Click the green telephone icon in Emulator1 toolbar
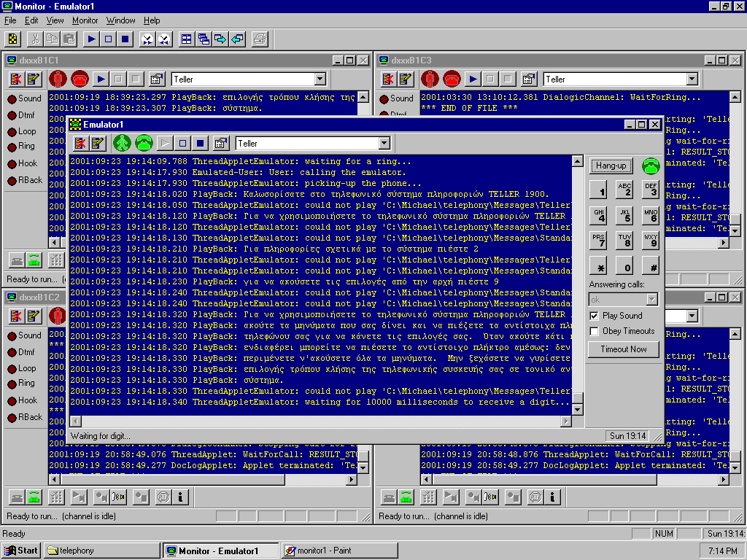This screenshot has width=747, height=560. click(x=144, y=144)
